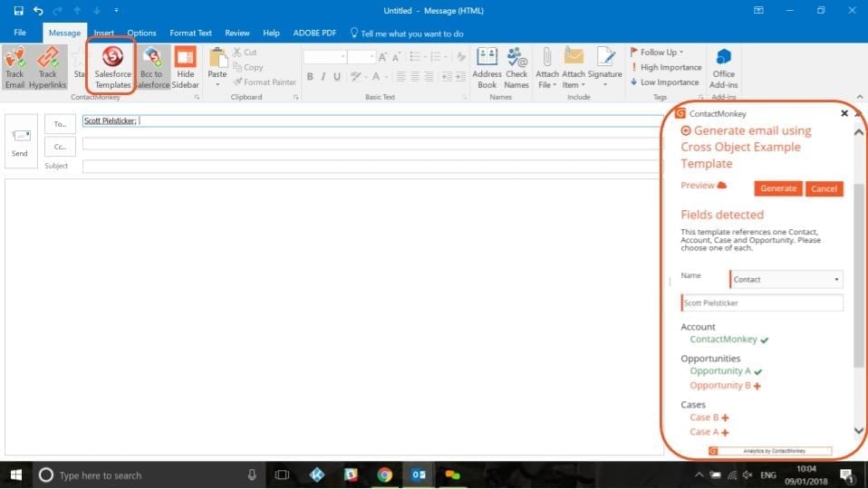The height and width of the screenshot is (489, 868).
Task: Open the Contact dropdown
Action: [x=786, y=279]
